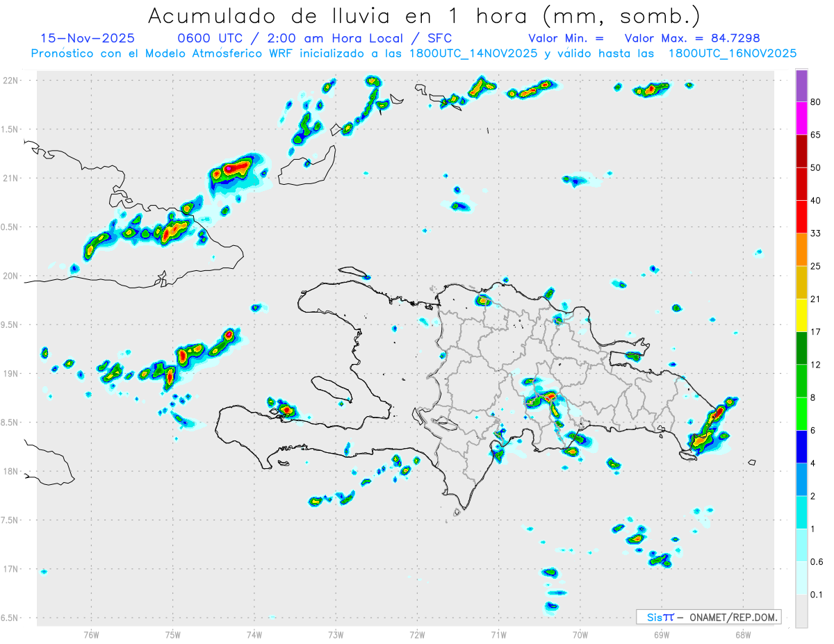Click the 69W longitude label
This screenshot has width=834, height=644.
click(x=661, y=634)
